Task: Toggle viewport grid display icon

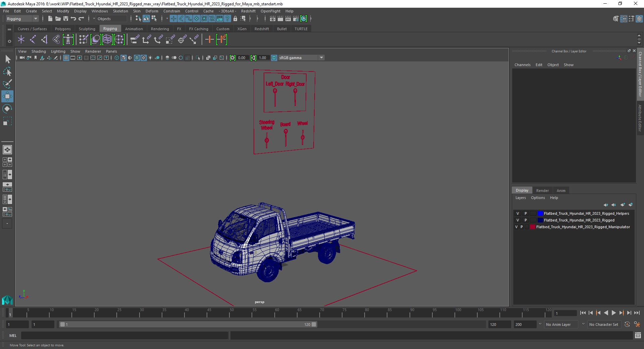Action: click(x=66, y=58)
